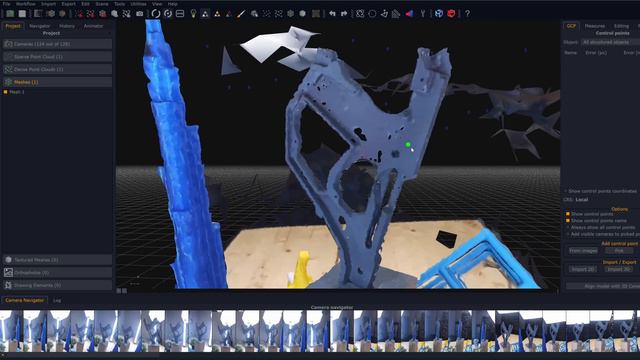Open the Shown objects dropdown in Control points
The image size is (640, 360).
[610, 42]
